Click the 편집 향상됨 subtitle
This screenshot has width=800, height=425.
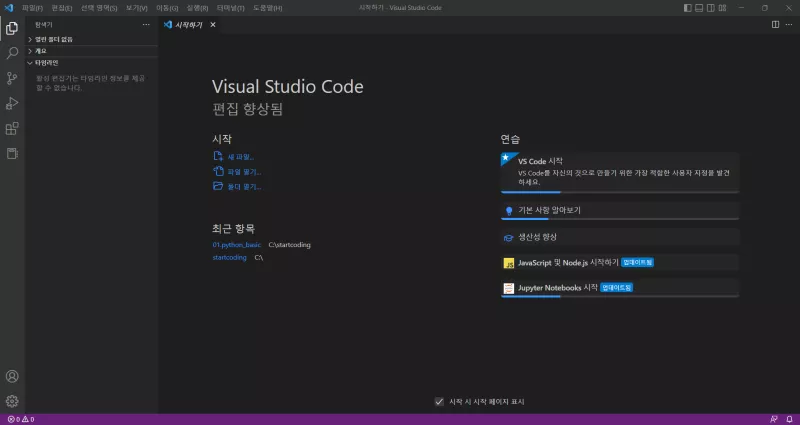click(x=247, y=109)
